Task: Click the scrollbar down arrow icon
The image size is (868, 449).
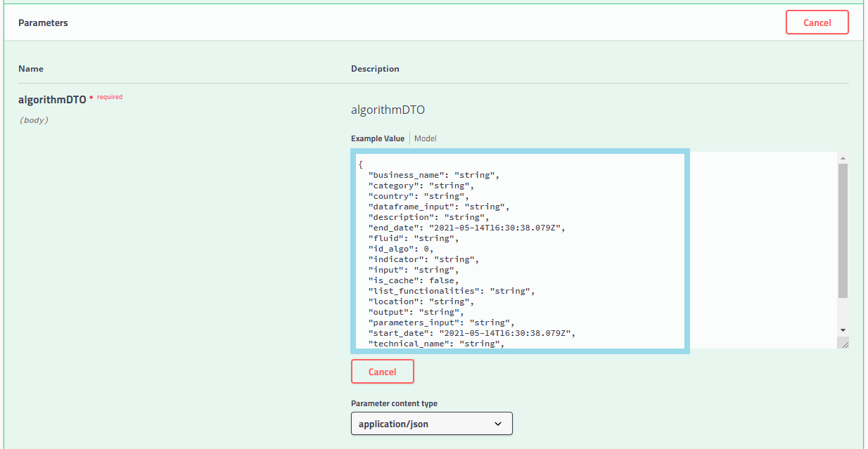Action: (x=842, y=330)
